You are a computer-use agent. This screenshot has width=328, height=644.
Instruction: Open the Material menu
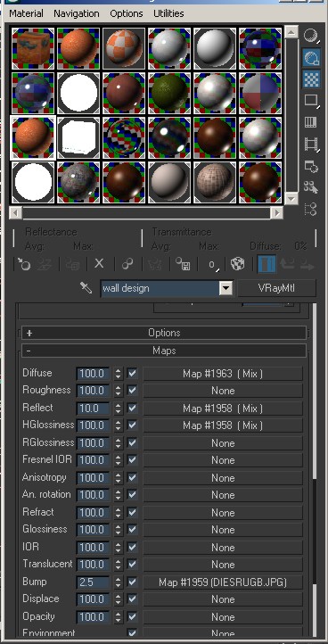point(26,13)
